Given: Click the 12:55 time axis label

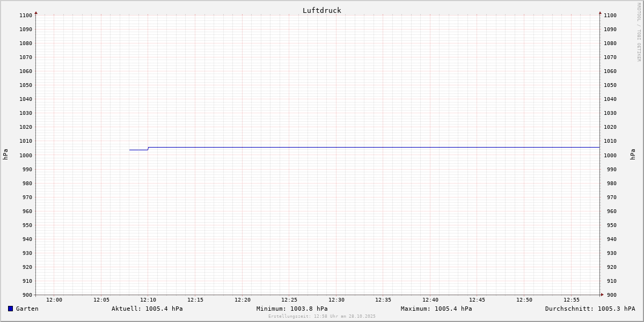Looking at the screenshot, I should coord(572,300).
